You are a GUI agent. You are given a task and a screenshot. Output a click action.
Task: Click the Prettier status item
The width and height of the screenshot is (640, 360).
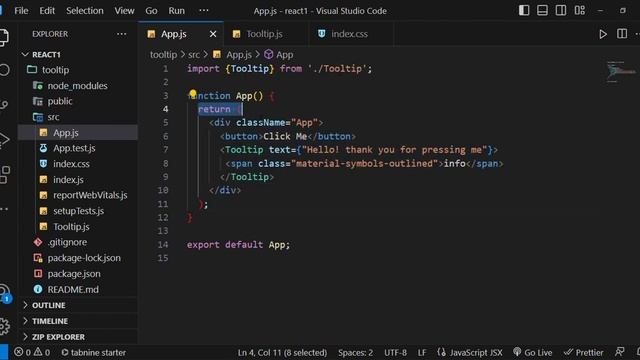click(x=583, y=353)
